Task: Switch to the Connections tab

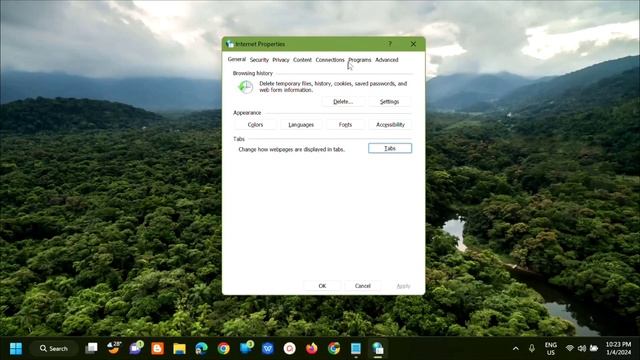Action: coord(330,60)
